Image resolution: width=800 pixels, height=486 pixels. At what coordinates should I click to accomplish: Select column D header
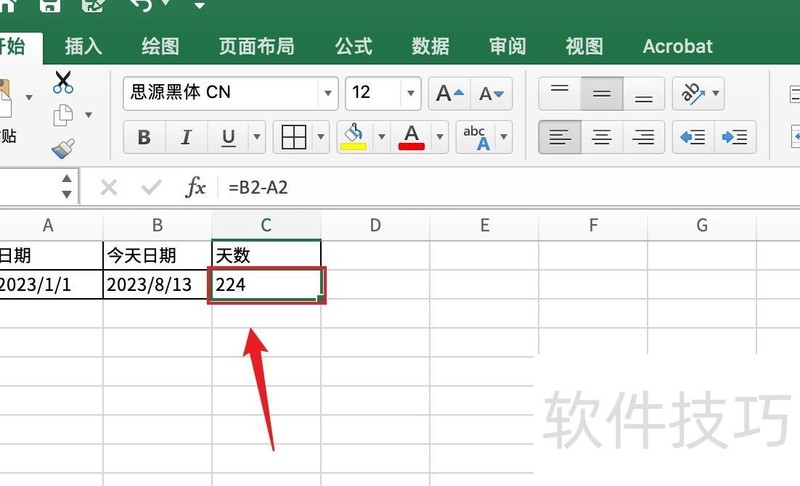[x=375, y=225]
